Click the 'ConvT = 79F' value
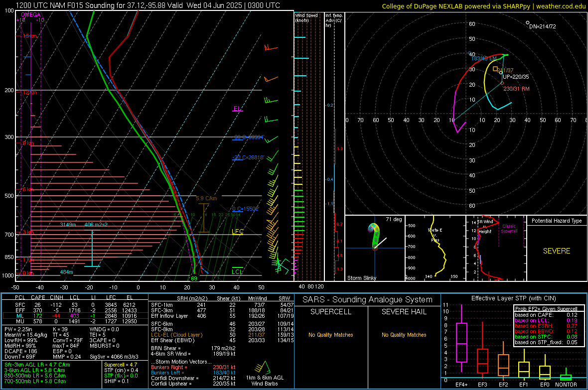588x390 pixels. coord(68,341)
